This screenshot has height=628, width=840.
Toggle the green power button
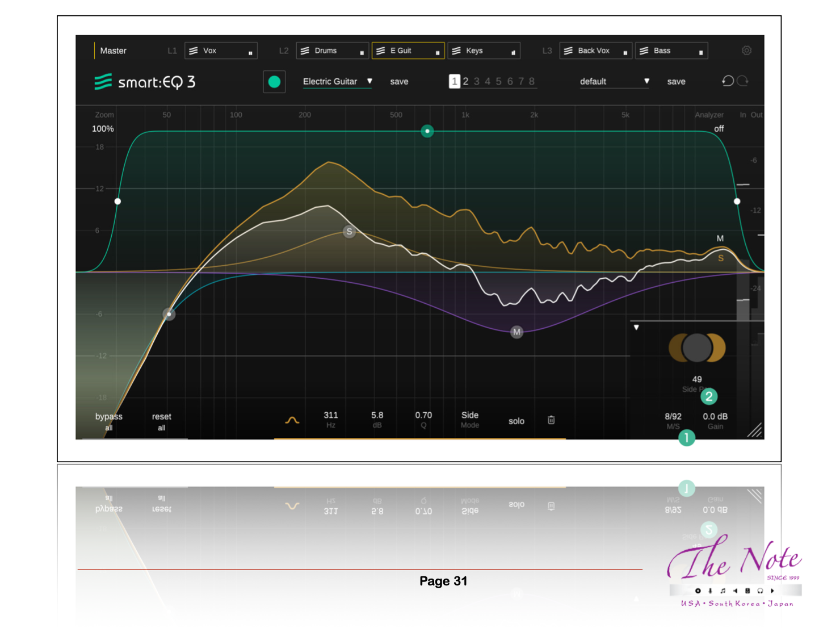[274, 82]
